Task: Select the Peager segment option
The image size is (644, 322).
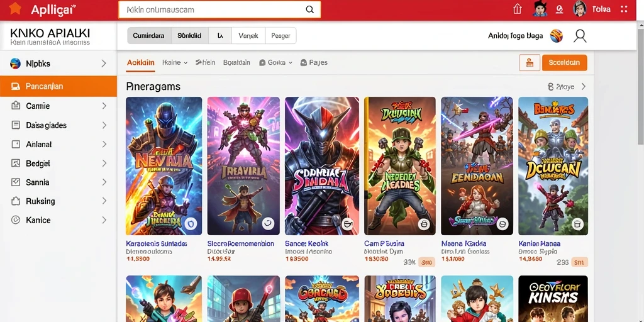Action: tap(280, 36)
